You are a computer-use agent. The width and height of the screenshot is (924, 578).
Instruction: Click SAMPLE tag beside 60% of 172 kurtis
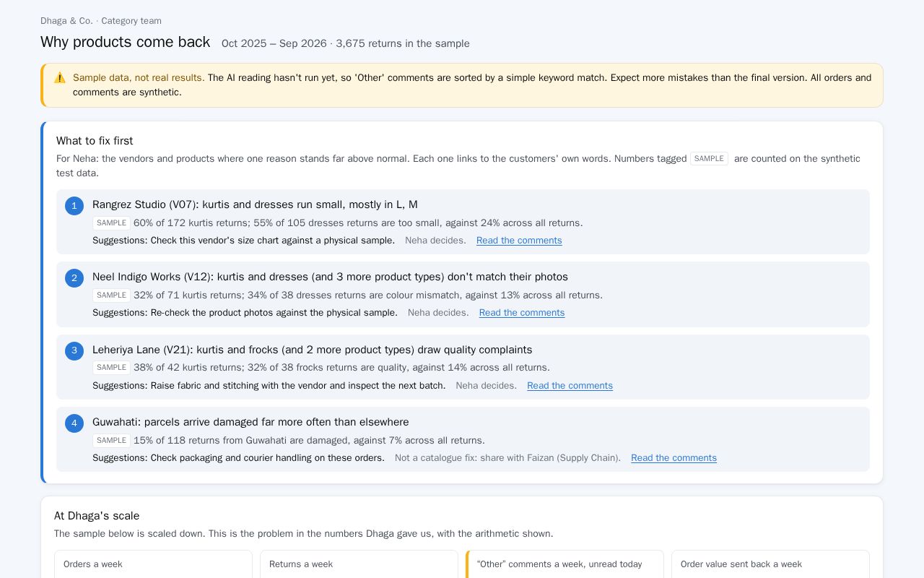[x=111, y=223]
